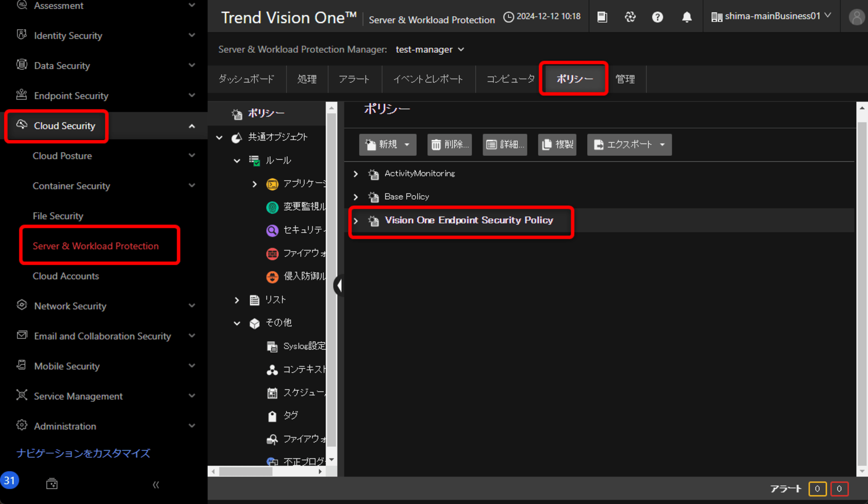Open the File Security menu item

58,216
